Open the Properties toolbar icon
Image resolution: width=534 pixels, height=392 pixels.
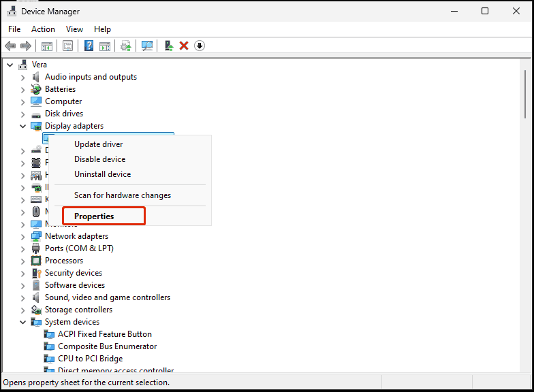(67, 46)
